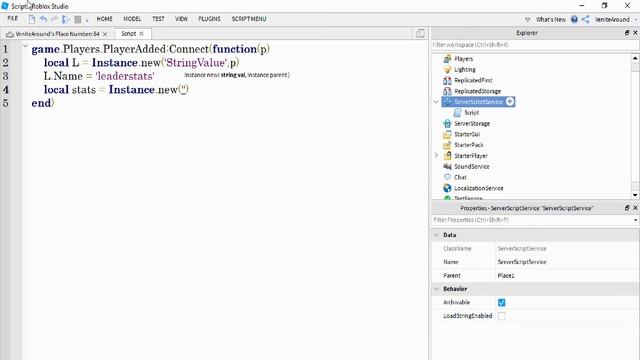Collapse the function fold arrow on line 1
Viewport: 640px width, 360px height.
click(25, 47)
